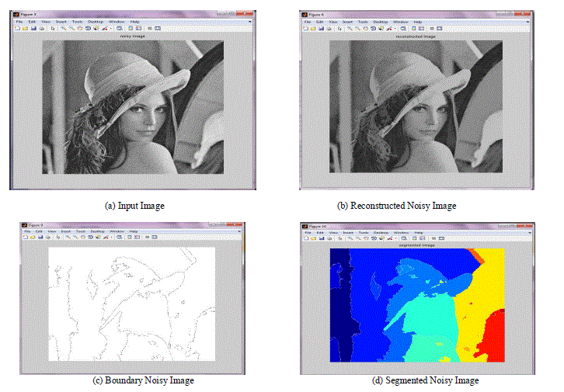This screenshot has height=392, width=564.
Task: Click the boundary plot in Figure 9
Action: [131, 303]
